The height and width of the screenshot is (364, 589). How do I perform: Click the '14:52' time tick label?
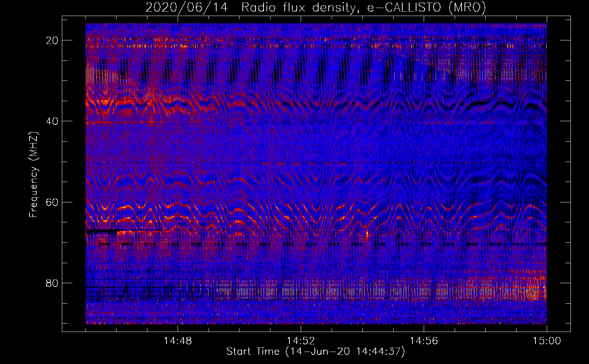click(x=301, y=341)
